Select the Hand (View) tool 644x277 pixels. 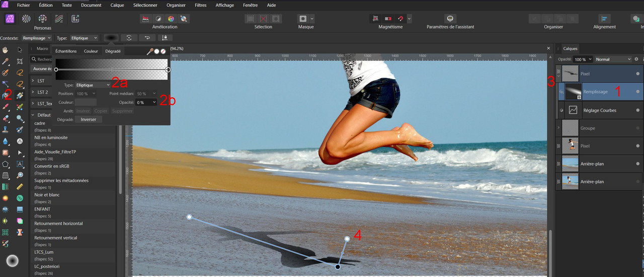point(6,50)
